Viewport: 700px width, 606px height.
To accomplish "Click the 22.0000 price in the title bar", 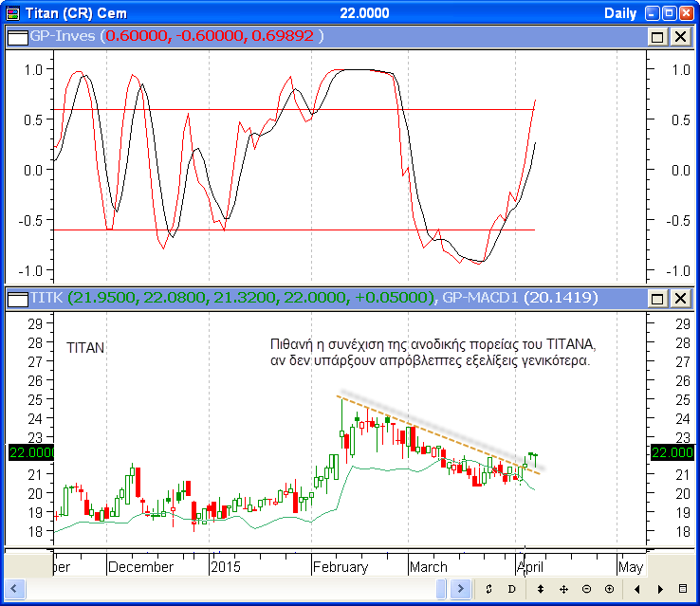I will click(x=364, y=13).
